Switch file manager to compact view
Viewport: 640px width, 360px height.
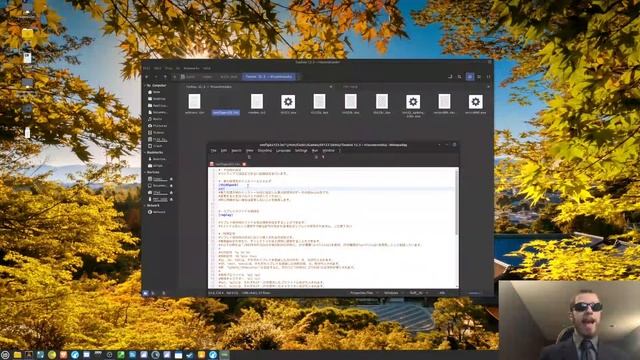tap(488, 76)
